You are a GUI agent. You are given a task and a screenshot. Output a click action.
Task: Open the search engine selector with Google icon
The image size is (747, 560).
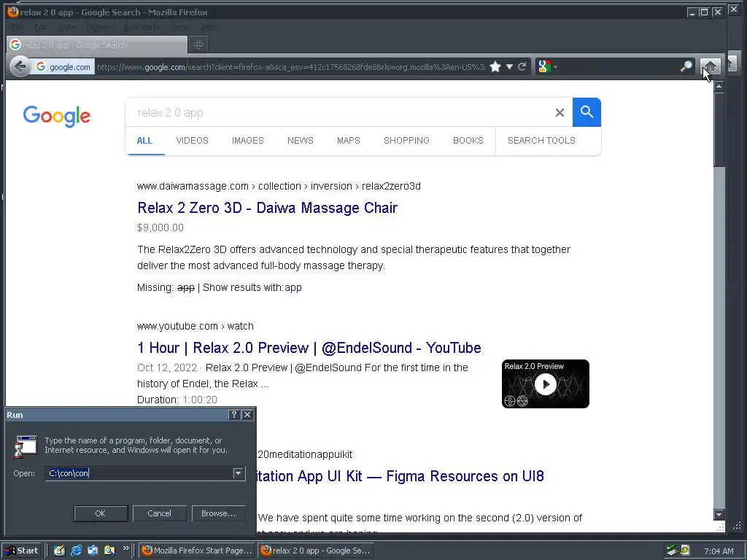546,66
